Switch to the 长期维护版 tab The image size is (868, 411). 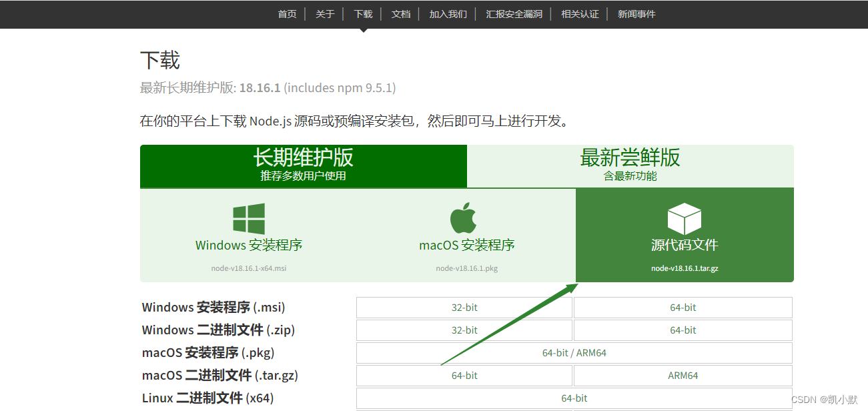(x=304, y=166)
